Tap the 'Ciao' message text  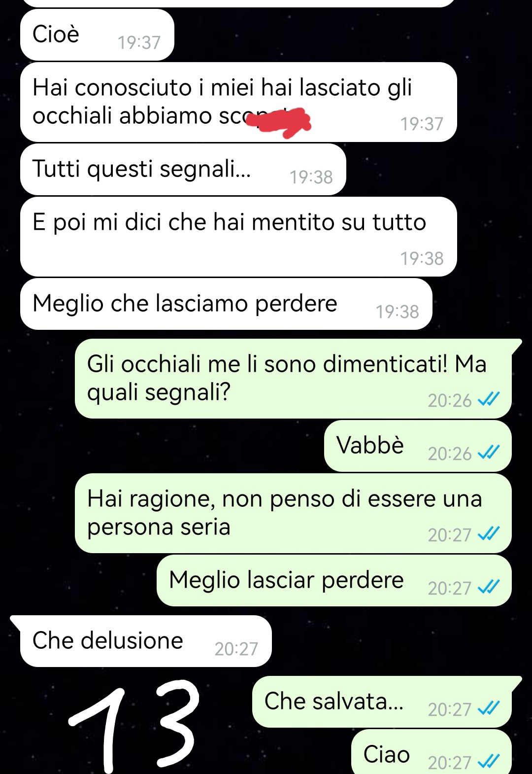coord(387,754)
